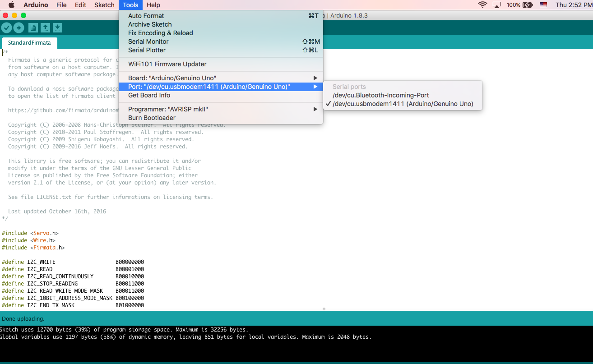Click the battery 100% indicator
This screenshot has height=364, width=593.
(x=519, y=5)
